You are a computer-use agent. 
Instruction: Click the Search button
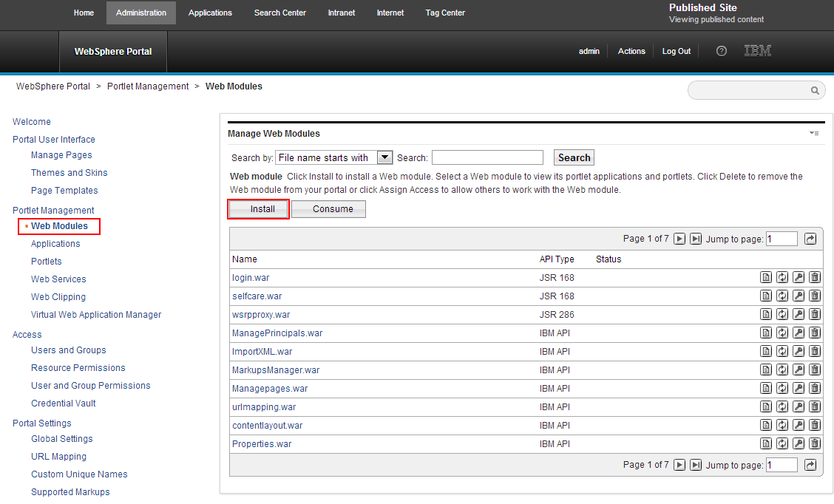point(574,157)
